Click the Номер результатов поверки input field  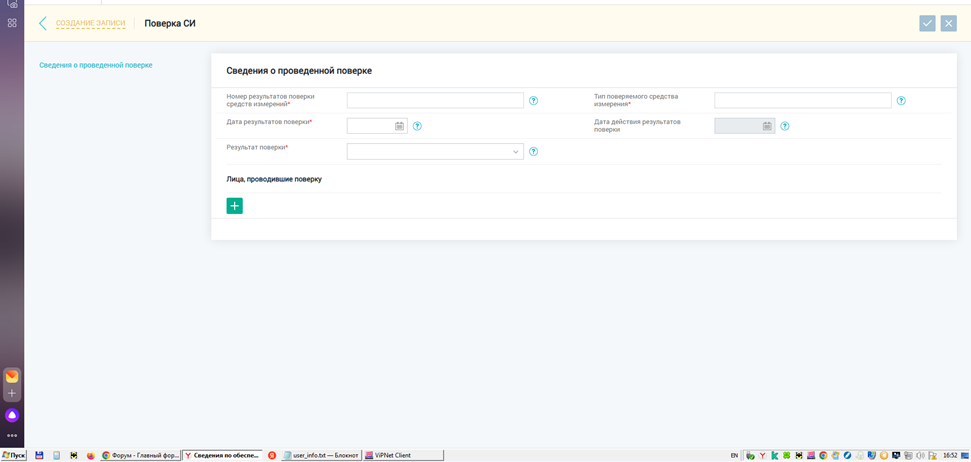point(435,101)
